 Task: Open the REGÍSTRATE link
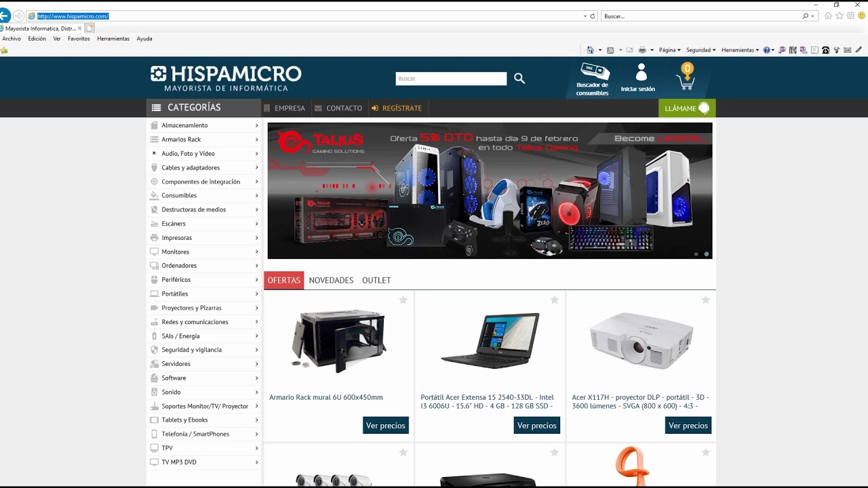pyautogui.click(x=397, y=108)
